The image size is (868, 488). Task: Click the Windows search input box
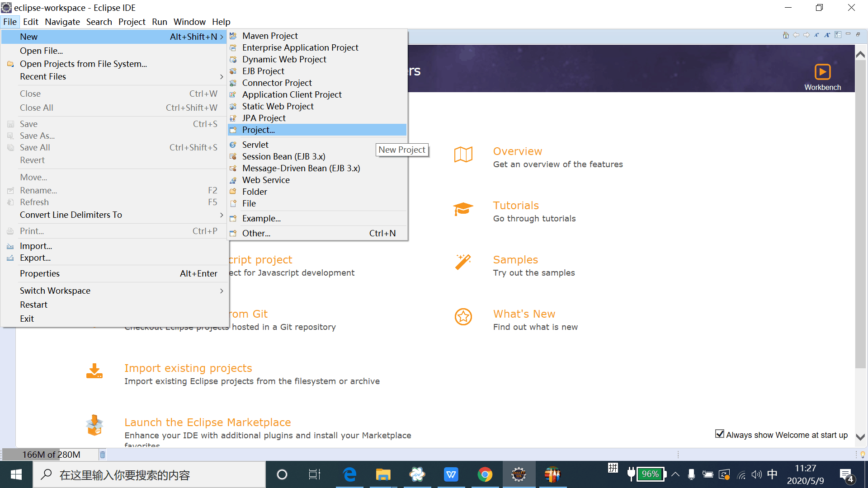(149, 474)
